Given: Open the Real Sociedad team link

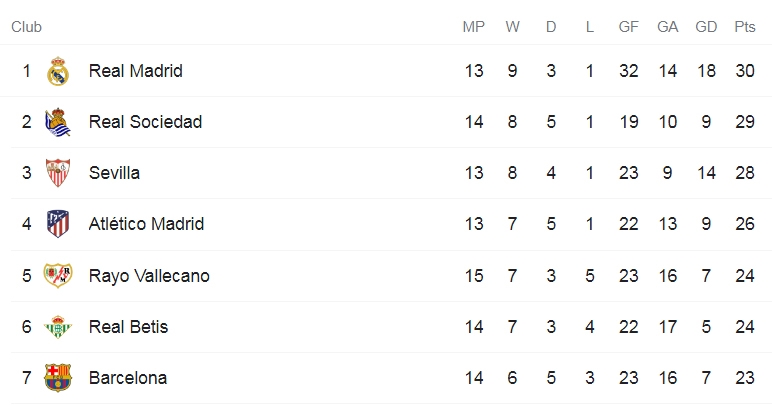Looking at the screenshot, I should pyautogui.click(x=145, y=122).
